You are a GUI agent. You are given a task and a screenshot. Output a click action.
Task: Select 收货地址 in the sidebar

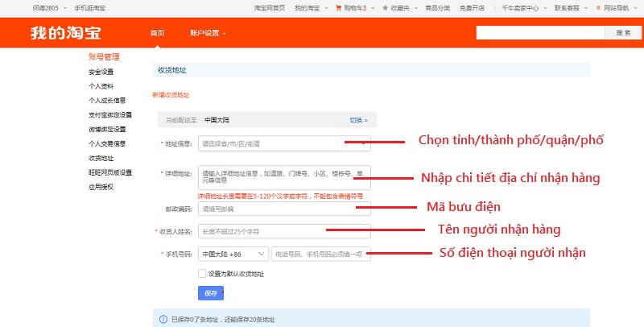101,158
